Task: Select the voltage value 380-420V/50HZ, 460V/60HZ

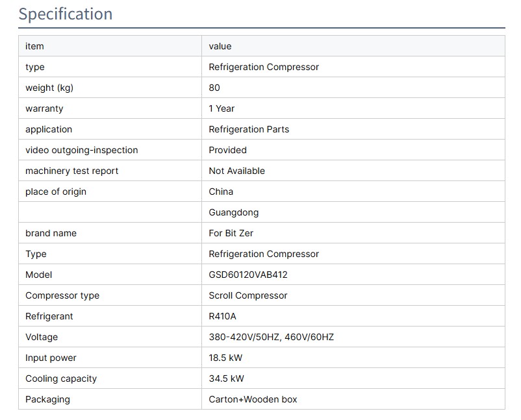Action: point(271,337)
